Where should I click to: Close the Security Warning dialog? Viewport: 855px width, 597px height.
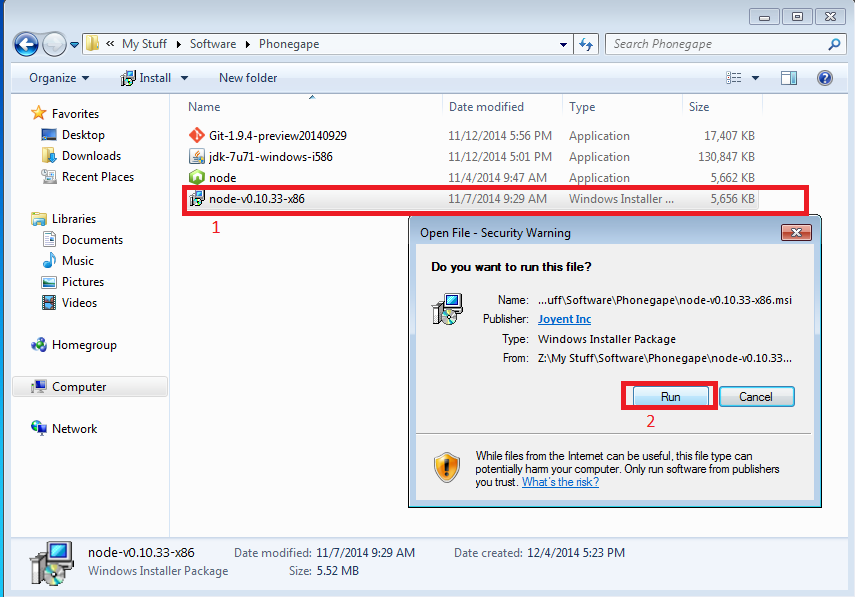(x=796, y=233)
